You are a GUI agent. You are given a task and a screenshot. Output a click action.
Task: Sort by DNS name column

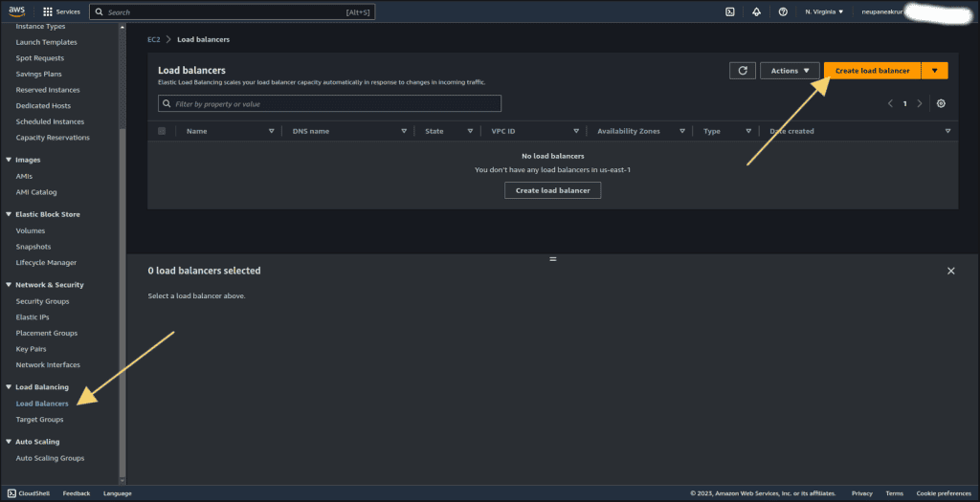click(404, 131)
